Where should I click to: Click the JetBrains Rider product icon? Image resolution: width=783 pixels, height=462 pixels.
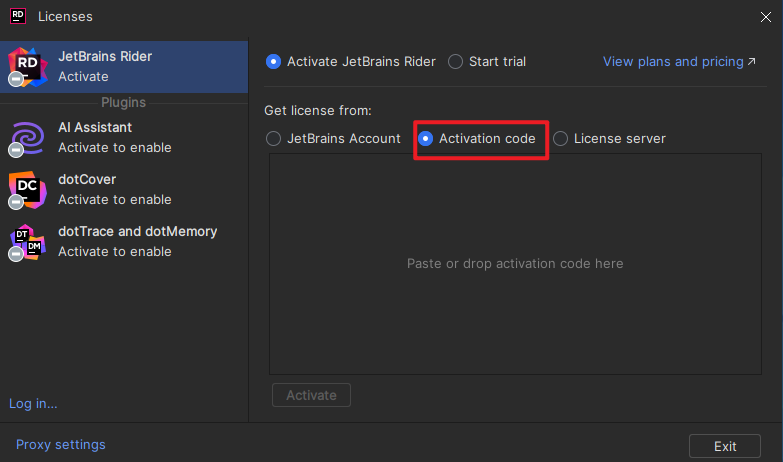pyautogui.click(x=28, y=67)
